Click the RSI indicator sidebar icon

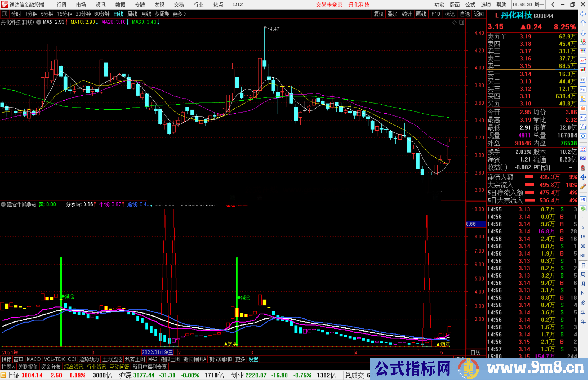(583, 158)
